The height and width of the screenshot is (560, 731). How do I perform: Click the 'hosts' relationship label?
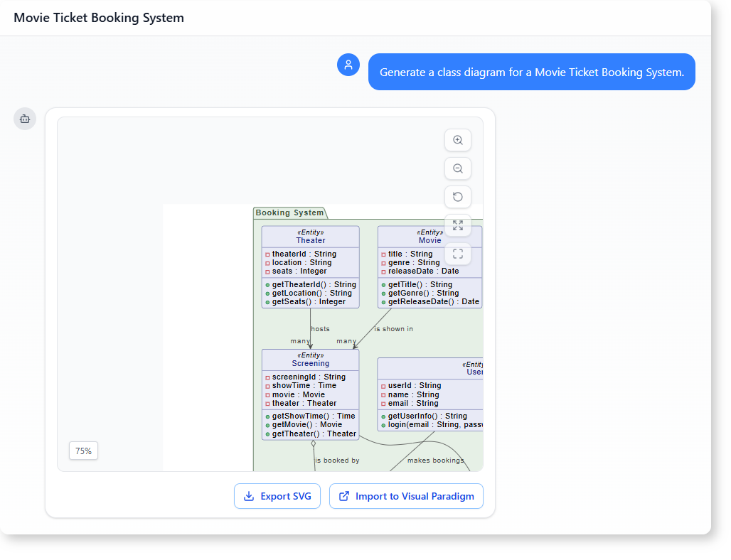tap(320, 329)
